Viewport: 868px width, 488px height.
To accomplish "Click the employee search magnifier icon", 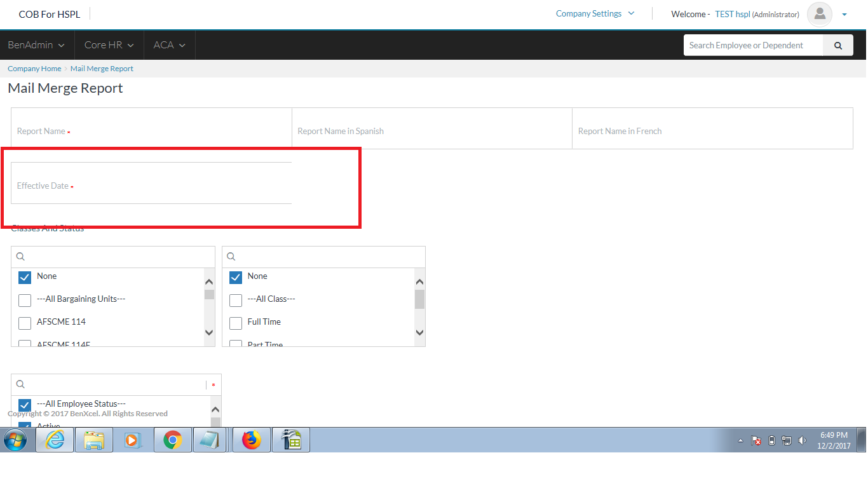I will click(x=837, y=44).
